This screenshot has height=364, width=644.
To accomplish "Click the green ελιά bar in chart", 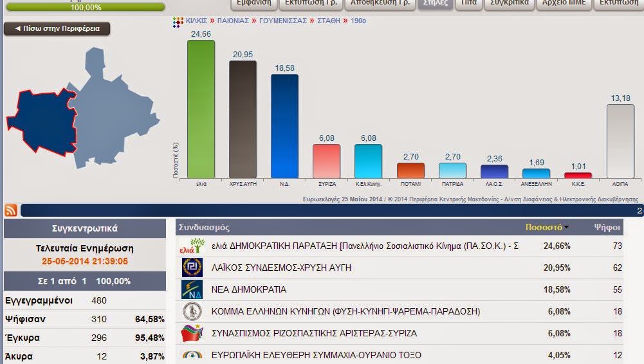I will pos(201,109).
